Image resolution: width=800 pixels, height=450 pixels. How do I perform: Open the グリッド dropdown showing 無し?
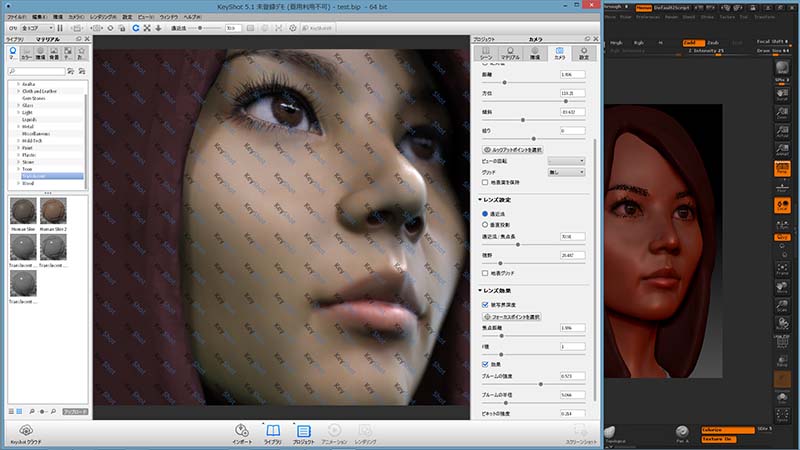(x=566, y=172)
